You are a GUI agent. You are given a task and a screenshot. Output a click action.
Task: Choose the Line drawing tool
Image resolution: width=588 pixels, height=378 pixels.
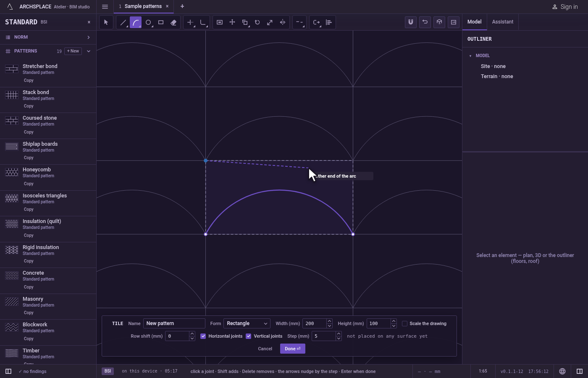click(x=123, y=22)
